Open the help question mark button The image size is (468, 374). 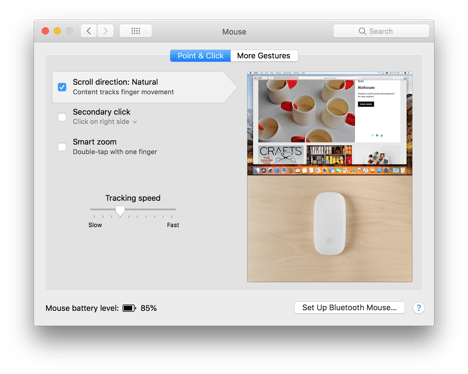click(419, 308)
